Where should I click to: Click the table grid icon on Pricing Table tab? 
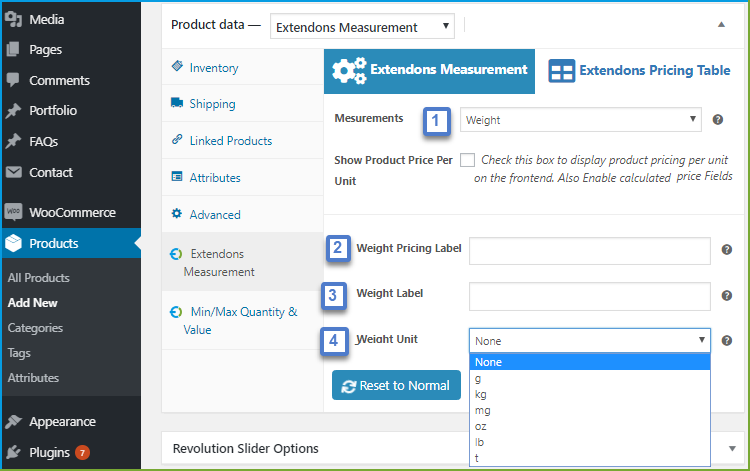[x=562, y=71]
